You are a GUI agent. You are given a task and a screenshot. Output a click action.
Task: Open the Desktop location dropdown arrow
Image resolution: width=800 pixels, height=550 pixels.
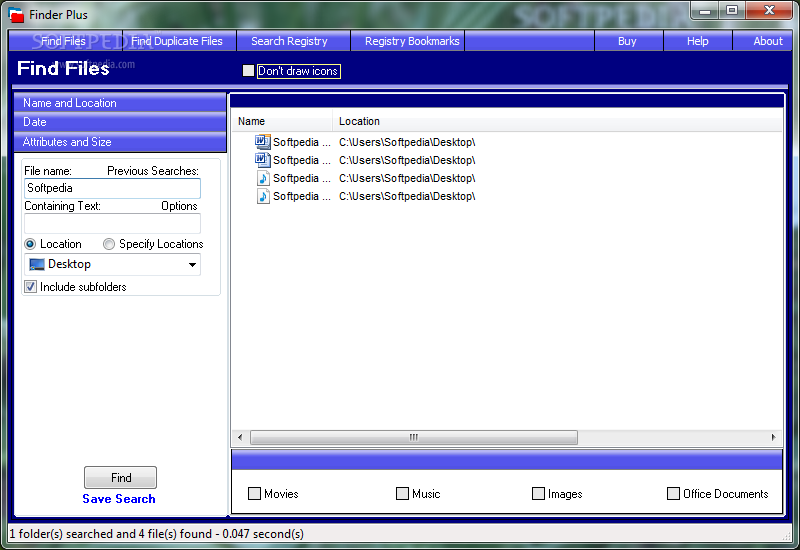pyautogui.click(x=192, y=264)
